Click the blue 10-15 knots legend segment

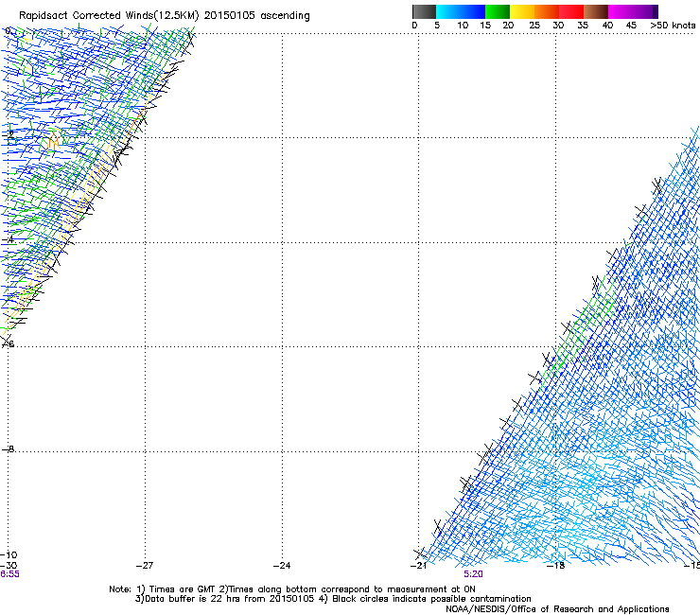click(x=473, y=11)
